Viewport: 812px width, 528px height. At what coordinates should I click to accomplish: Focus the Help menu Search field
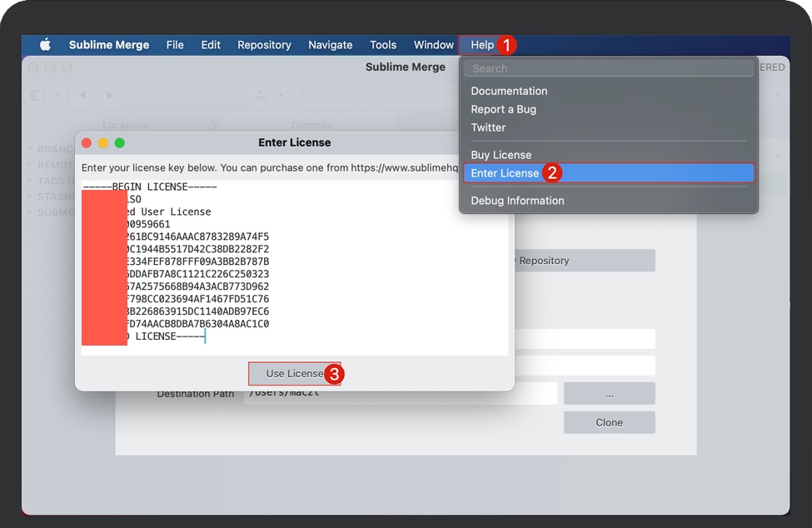tap(609, 68)
